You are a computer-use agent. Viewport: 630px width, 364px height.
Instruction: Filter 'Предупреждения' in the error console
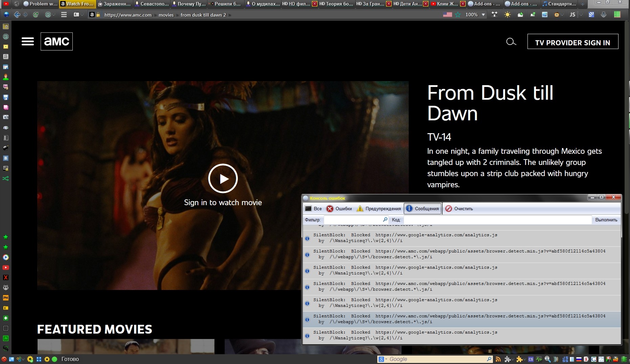(379, 209)
